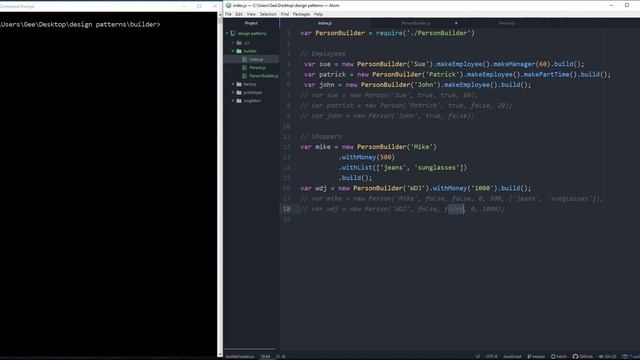The height and width of the screenshot is (360, 640).
Task: Click the Person.js file icon in tree
Action: click(244, 68)
